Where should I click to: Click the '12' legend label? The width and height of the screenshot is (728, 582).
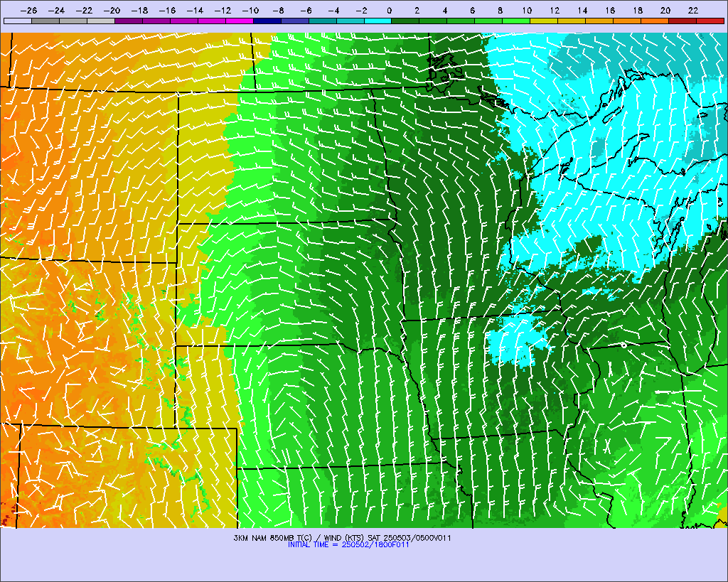point(555,10)
